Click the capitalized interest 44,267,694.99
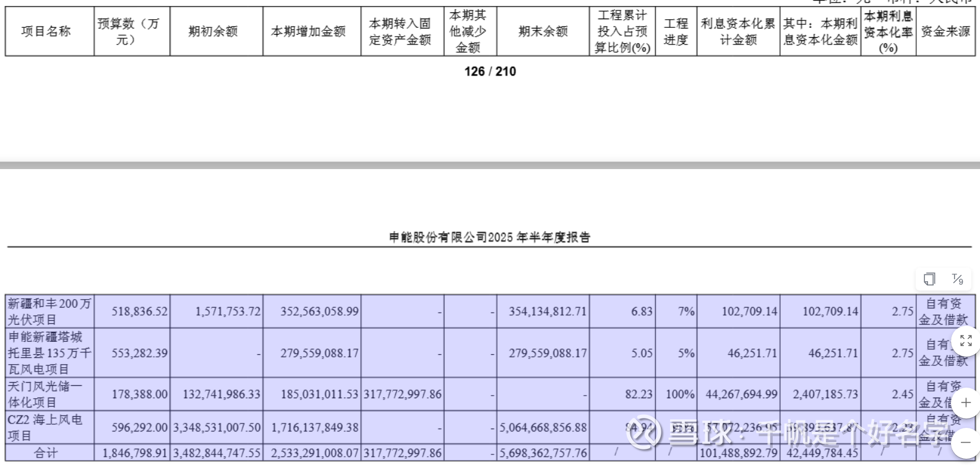 [742, 394]
